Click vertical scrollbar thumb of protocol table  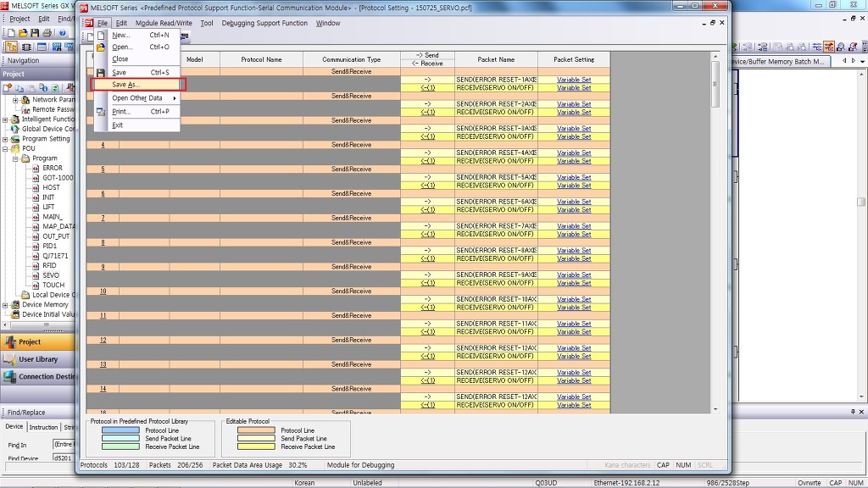715,84
